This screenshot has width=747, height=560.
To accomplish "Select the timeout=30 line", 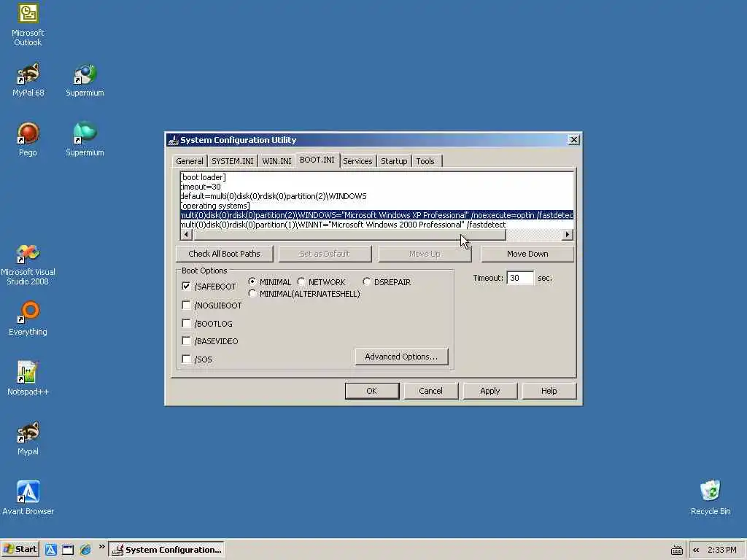I will (377, 187).
